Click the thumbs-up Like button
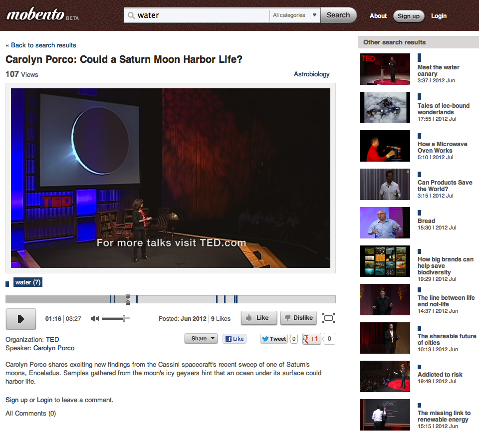 click(259, 318)
